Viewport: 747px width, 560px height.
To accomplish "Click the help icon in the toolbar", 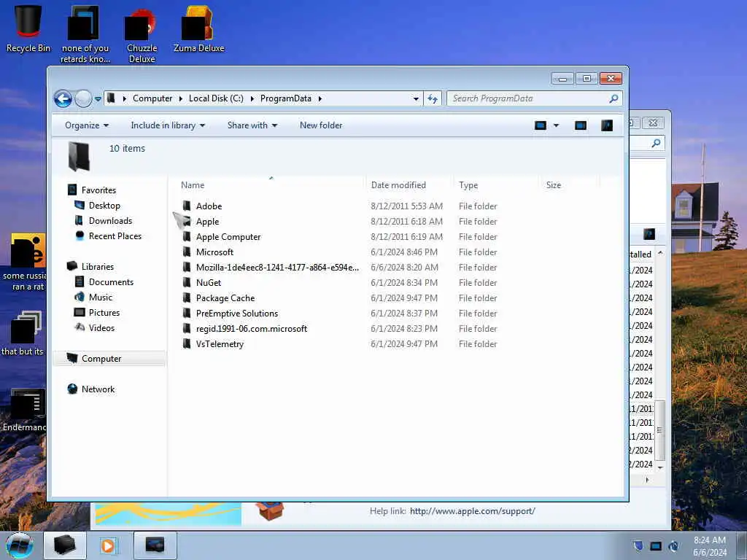I will point(607,125).
